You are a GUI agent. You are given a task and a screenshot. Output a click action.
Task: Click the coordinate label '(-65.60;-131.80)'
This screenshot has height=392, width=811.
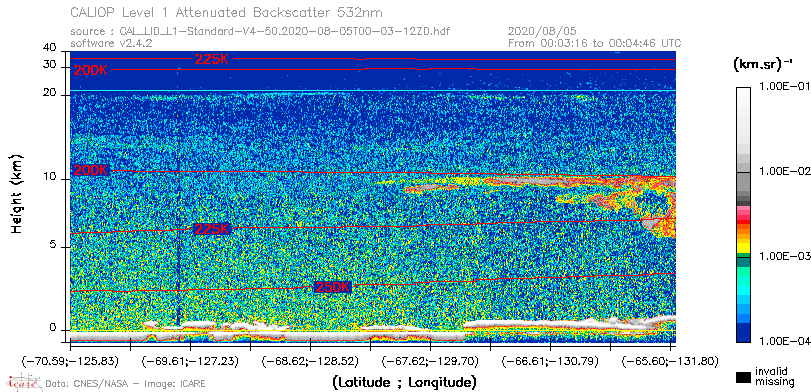670,361
